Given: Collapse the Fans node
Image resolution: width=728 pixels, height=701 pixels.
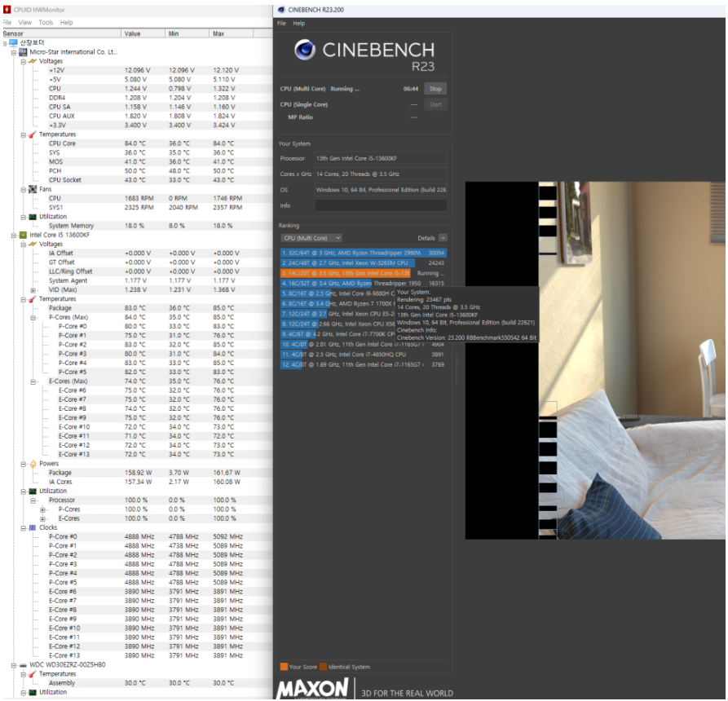Looking at the screenshot, I should tap(23, 189).
